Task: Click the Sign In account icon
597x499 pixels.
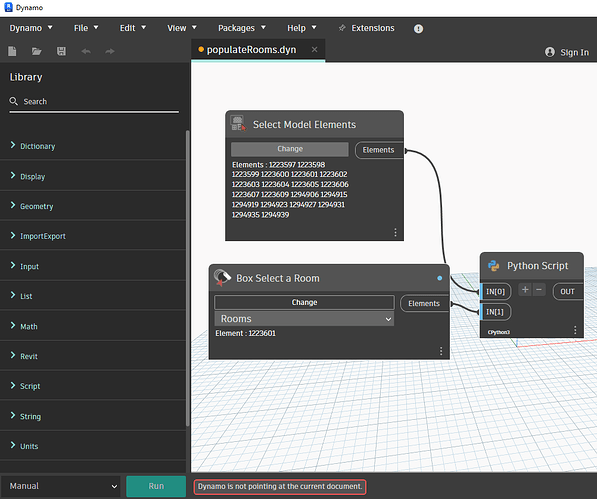Action: 550,52
